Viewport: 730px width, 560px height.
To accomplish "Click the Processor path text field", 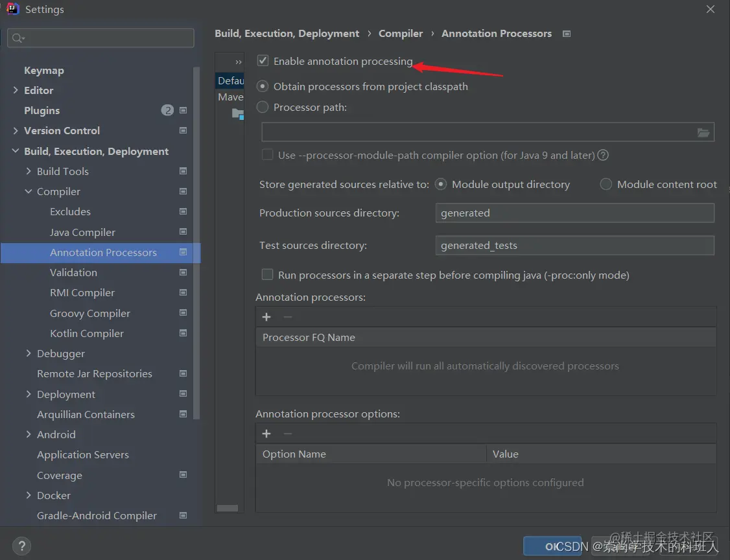I will tap(488, 132).
